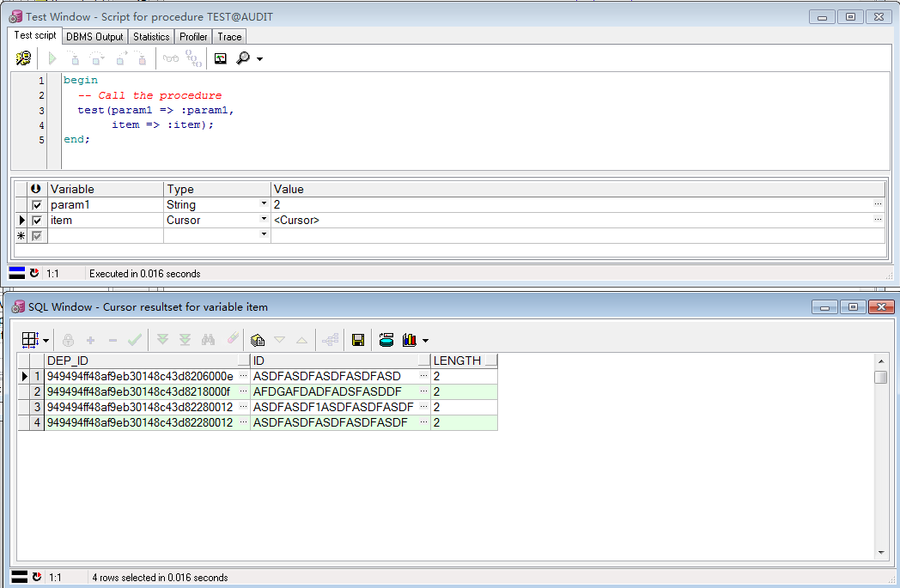The image size is (900, 588).
Task: Open the Type dropdown for param1
Action: click(x=264, y=205)
